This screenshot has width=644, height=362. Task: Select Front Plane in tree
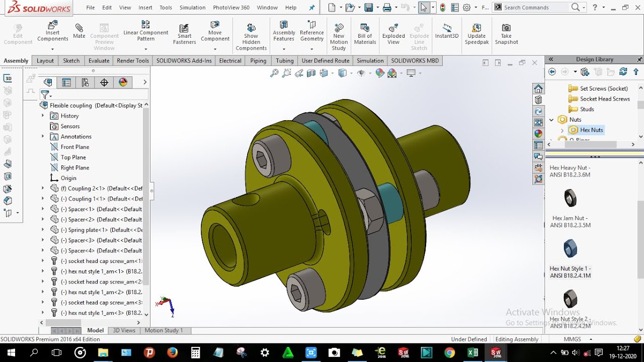[74, 147]
